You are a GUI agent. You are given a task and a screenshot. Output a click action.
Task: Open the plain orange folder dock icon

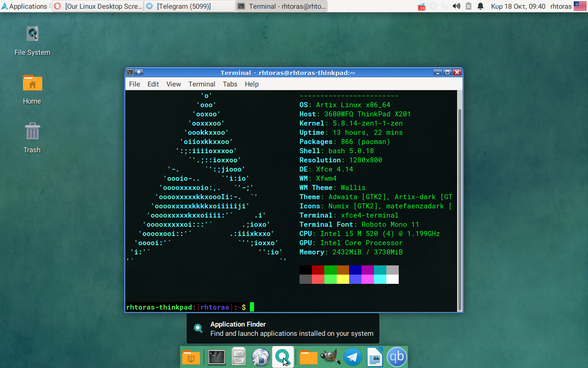309,357
